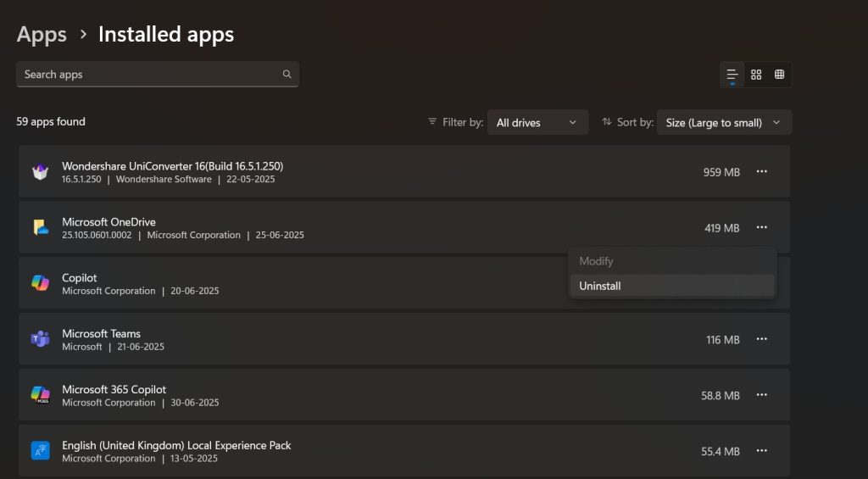
Task: Click the OneDrive version 25.105.0601.0002 text
Action: pos(97,235)
